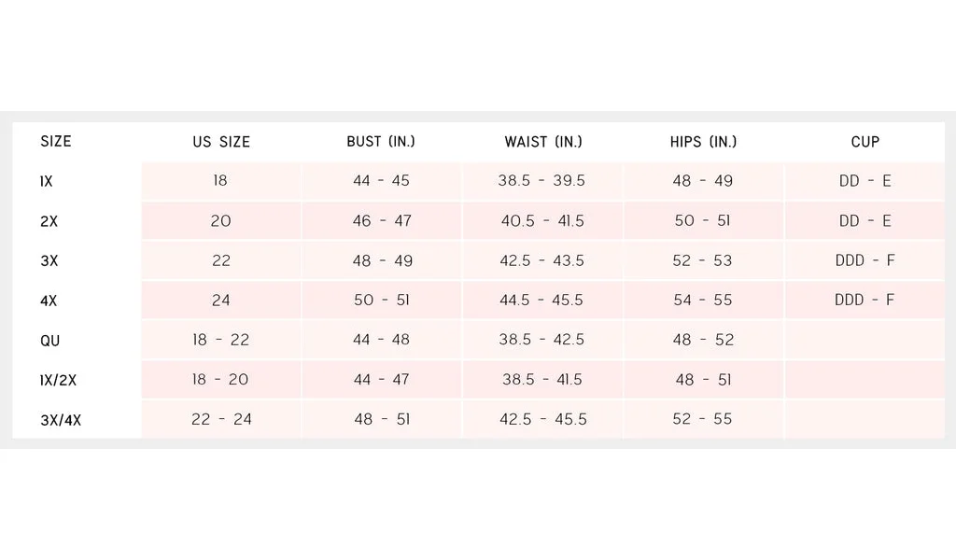Screen dimensions: 956x560
Task: Click the 52 - 53 hips cell
Action: (702, 260)
